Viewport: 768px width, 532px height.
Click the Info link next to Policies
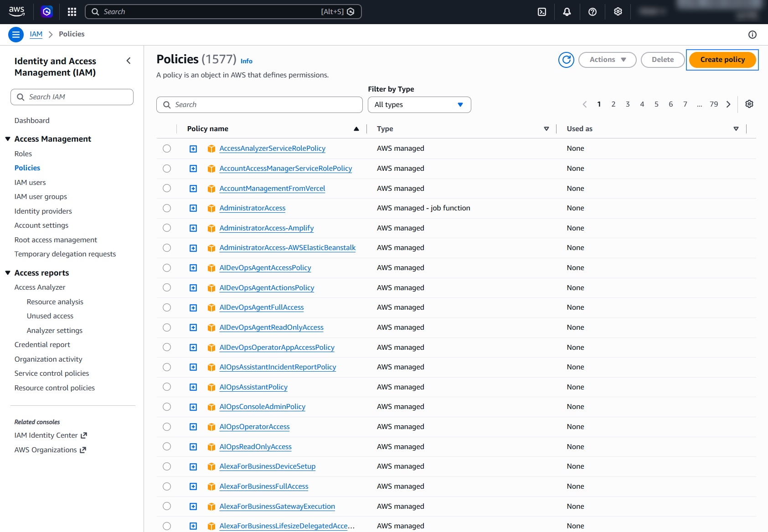tap(247, 61)
